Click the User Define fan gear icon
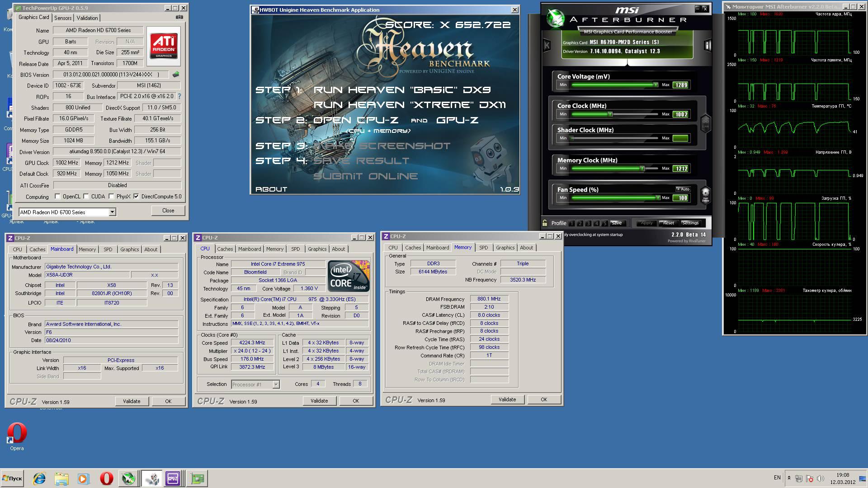 tap(705, 195)
